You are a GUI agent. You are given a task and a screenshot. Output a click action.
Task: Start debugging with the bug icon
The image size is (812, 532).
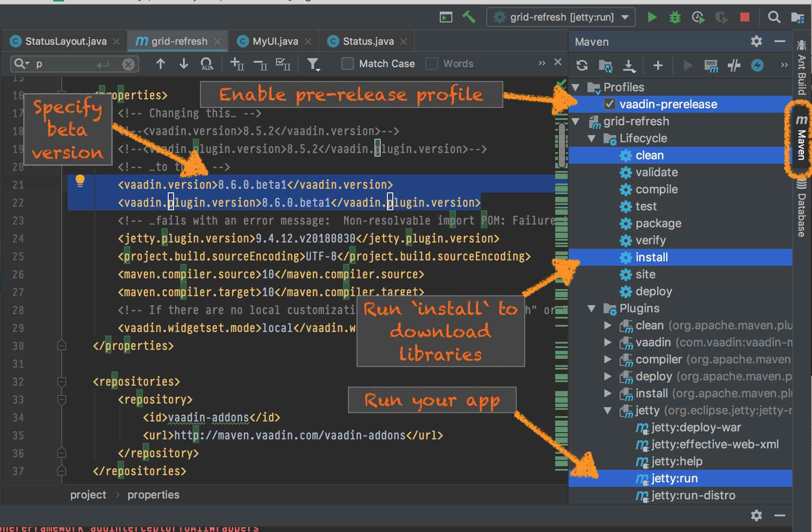click(x=675, y=17)
